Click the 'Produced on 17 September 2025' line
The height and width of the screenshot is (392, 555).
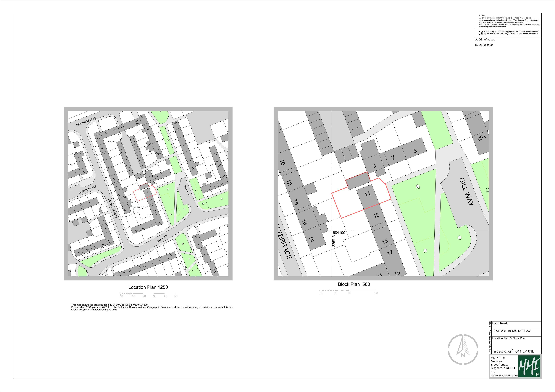153,307
